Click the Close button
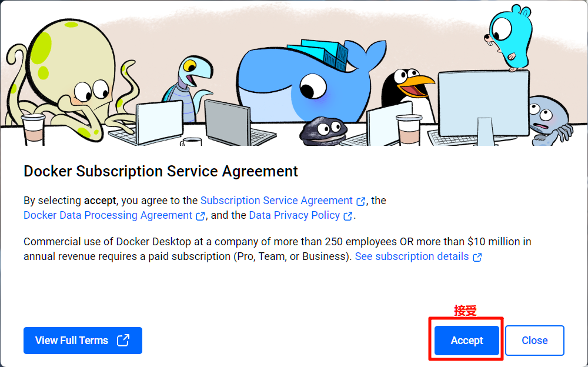The width and height of the screenshot is (588, 367). coord(534,341)
